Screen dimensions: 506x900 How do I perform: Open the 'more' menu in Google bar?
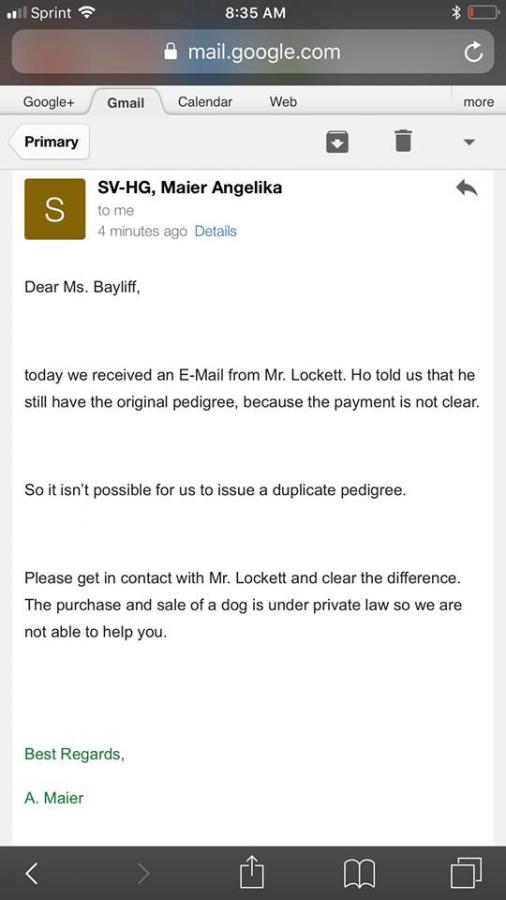pyautogui.click(x=478, y=102)
